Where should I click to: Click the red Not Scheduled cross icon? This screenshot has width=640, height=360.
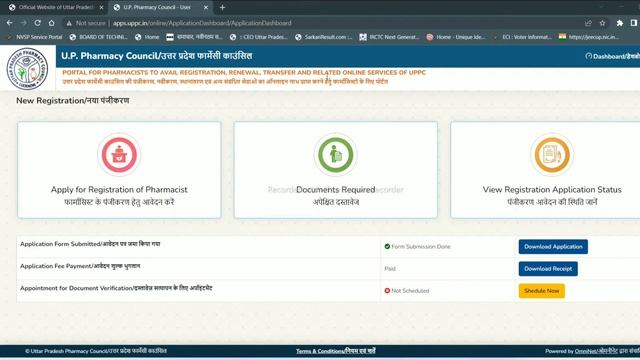click(387, 291)
